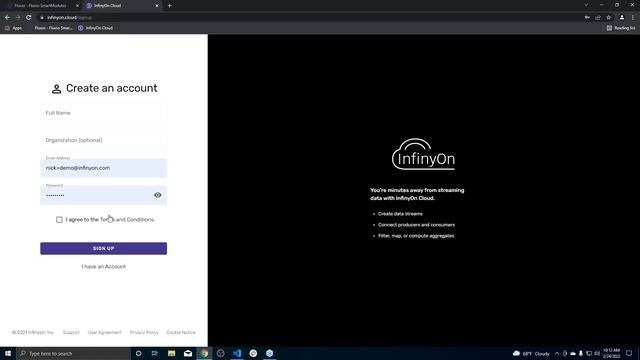Close the InfinyOn Cloud tab
Image resolution: width=640 pixels, height=360 pixels.
pyautogui.click(x=157, y=6)
